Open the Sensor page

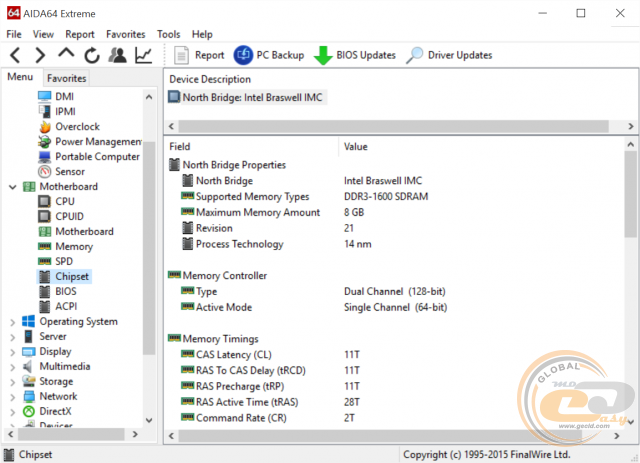click(70, 171)
